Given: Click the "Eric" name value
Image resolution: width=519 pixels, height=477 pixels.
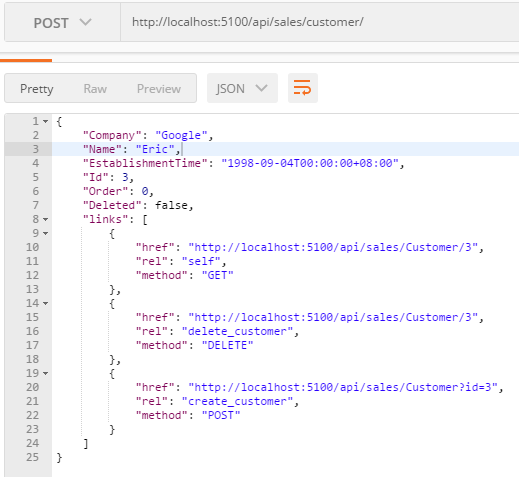Looking at the screenshot, I should [155, 149].
